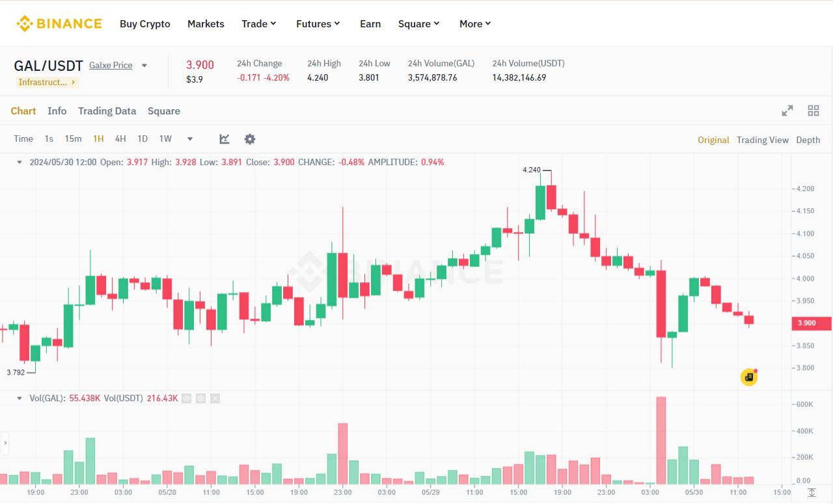The height and width of the screenshot is (504, 833).
Task: Remove the volume indicator
Action: (x=215, y=398)
